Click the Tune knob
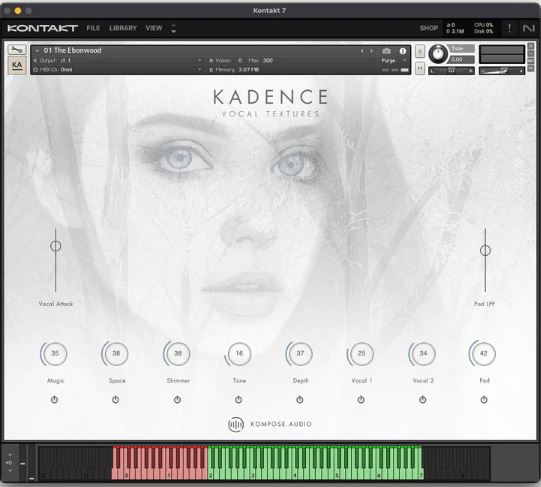Viewport: 541px width, 487px height. [438, 54]
